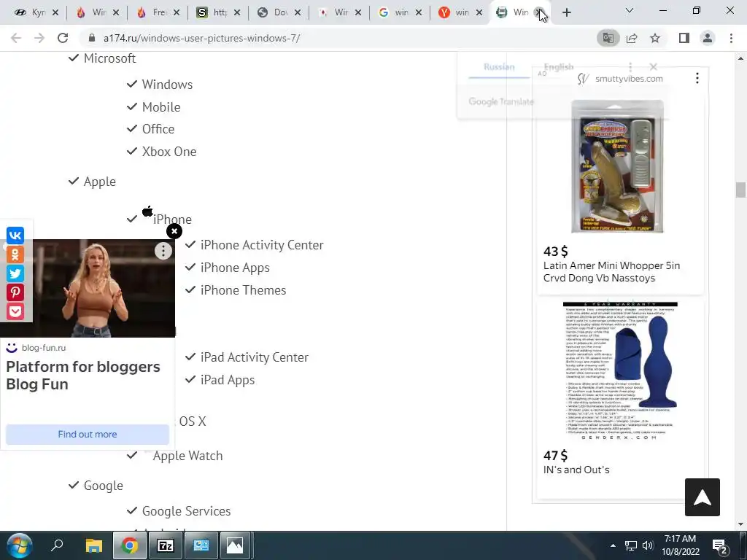Click the scrollbar down arrow

pyautogui.click(x=740, y=525)
